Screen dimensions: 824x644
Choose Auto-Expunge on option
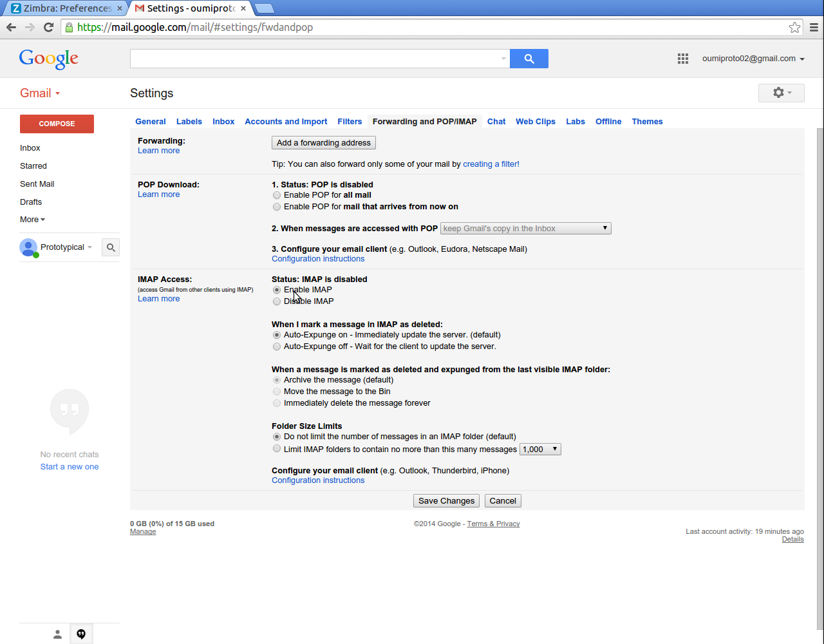tap(277, 335)
